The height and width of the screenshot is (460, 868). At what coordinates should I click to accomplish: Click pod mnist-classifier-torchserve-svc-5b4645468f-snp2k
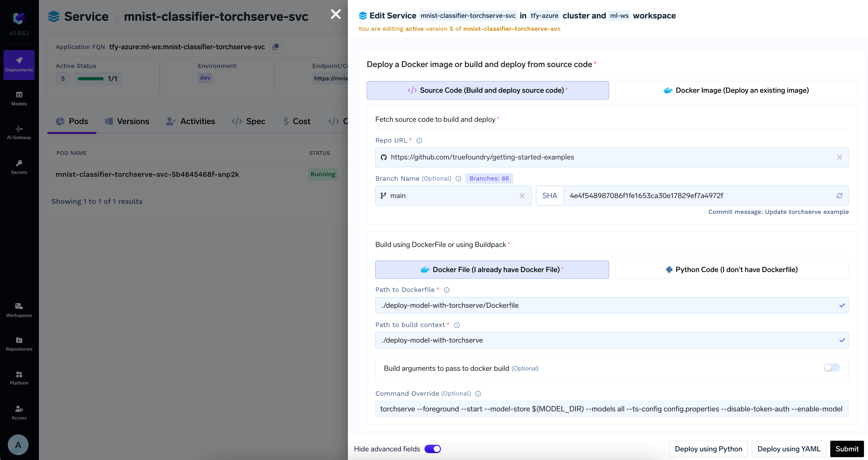pos(147,174)
